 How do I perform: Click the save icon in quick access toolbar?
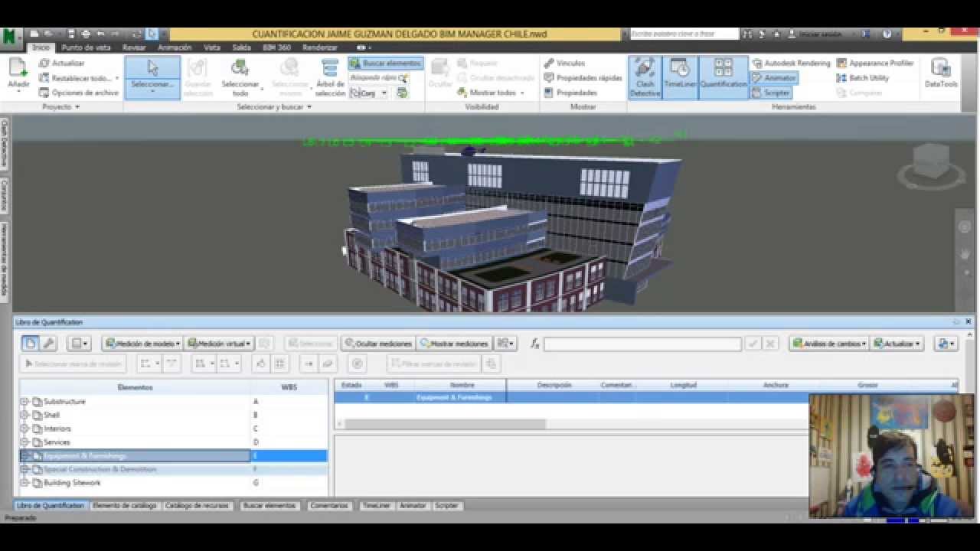click(71, 34)
